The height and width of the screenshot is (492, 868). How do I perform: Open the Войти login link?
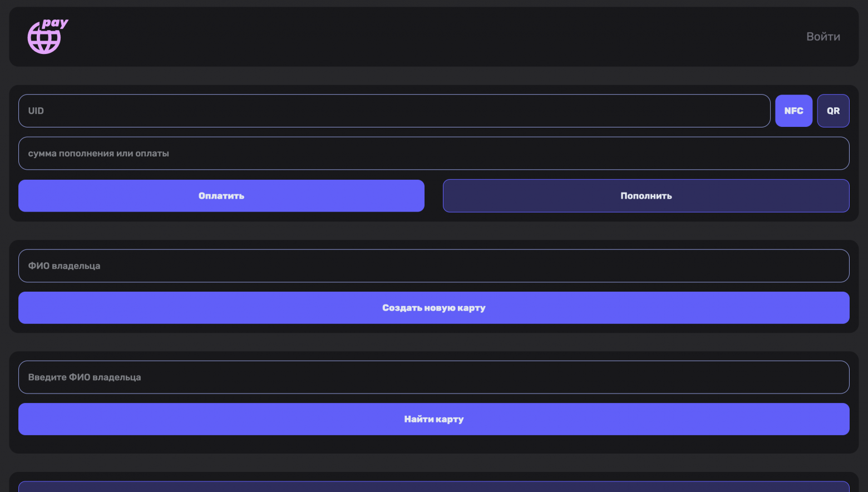coord(823,37)
